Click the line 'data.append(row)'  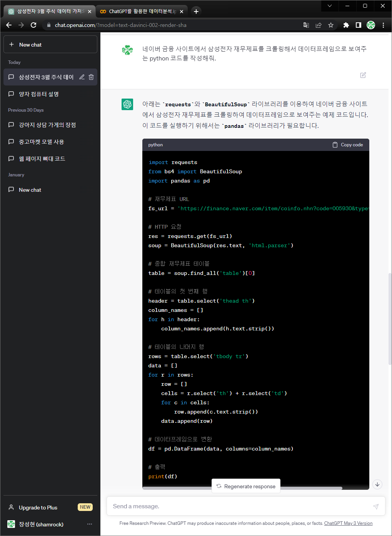tap(187, 421)
